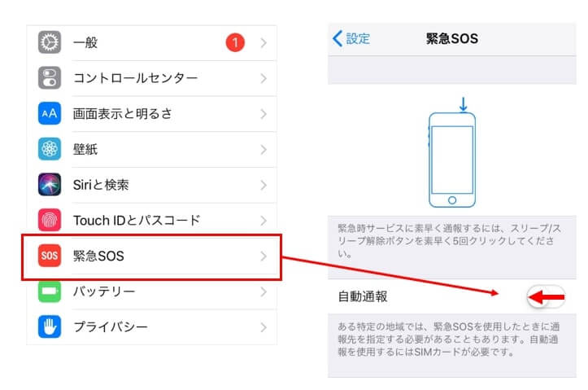The width and height of the screenshot is (588, 390).
Task: Tap the Touch IDとパスコード label
Action: [x=137, y=221]
